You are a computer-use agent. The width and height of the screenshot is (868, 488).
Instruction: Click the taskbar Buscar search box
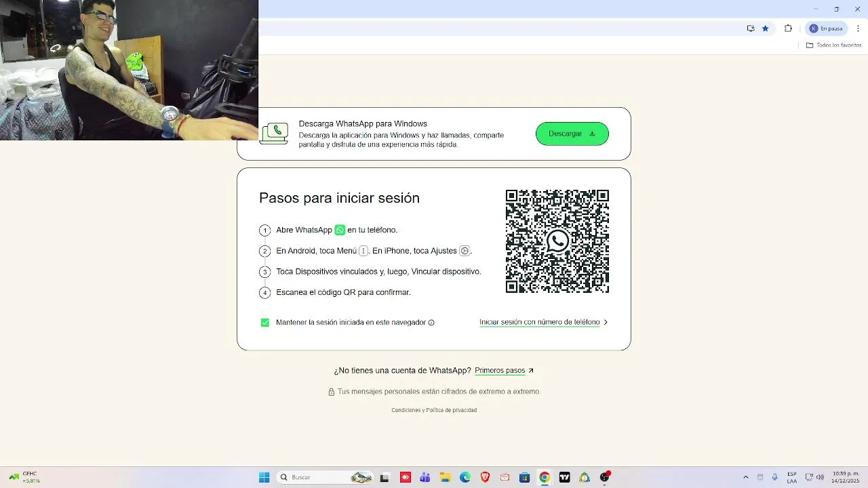click(325, 477)
